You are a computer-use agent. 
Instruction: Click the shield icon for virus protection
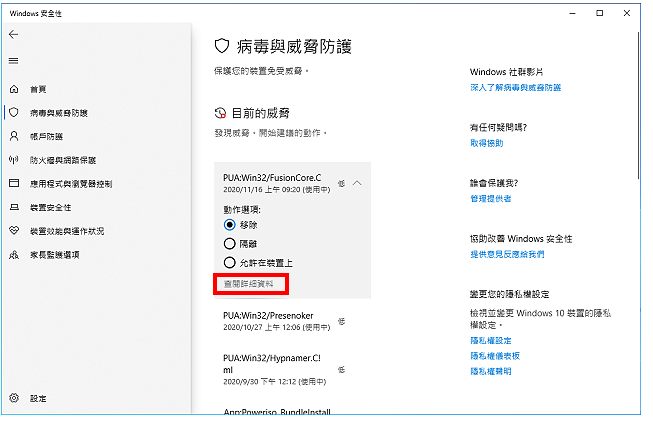pos(14,112)
